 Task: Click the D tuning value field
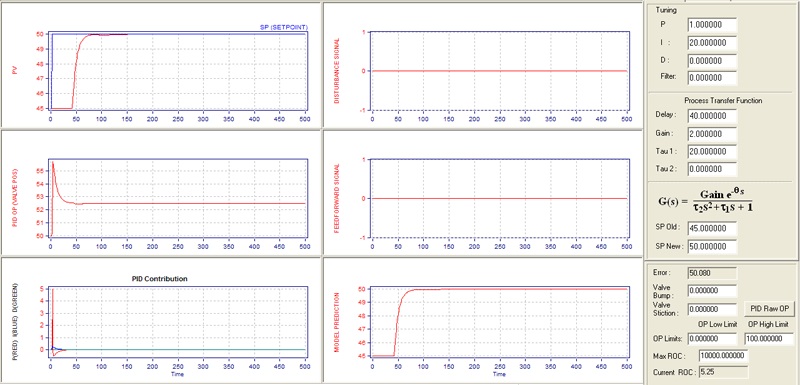(712, 61)
